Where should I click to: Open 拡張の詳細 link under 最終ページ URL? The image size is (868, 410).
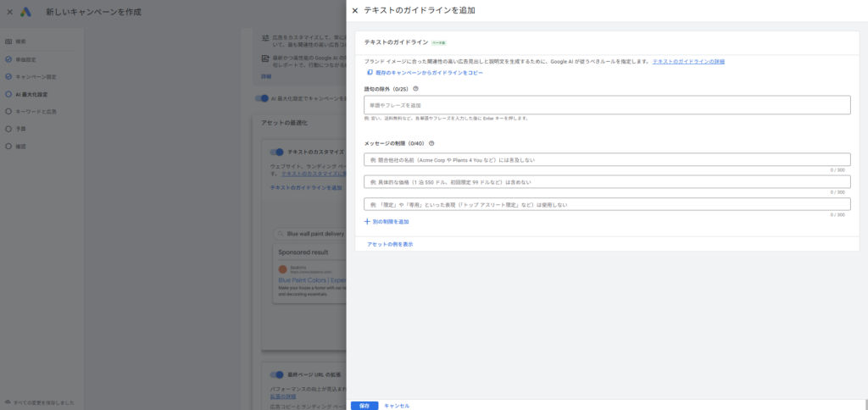click(x=283, y=396)
